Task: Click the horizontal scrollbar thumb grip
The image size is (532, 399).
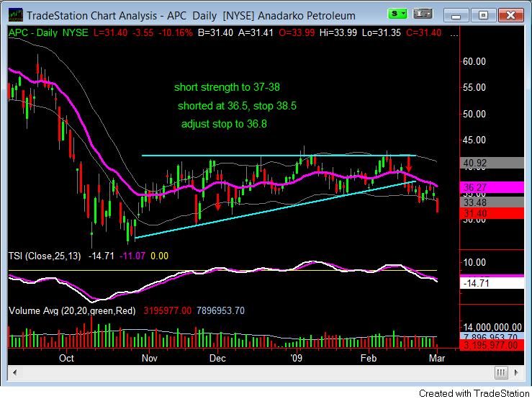Action: (501, 372)
